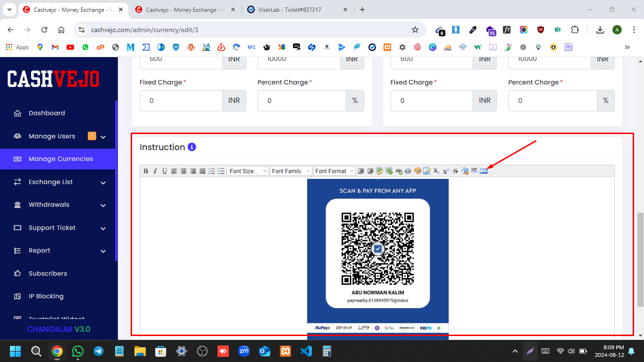644x362 pixels.
Task: Click the left Fixed Charge input field
Action: (x=181, y=101)
